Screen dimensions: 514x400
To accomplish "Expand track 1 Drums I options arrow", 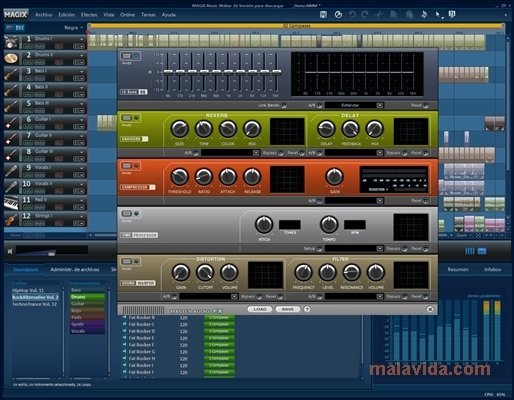I will pyautogui.click(x=81, y=39).
